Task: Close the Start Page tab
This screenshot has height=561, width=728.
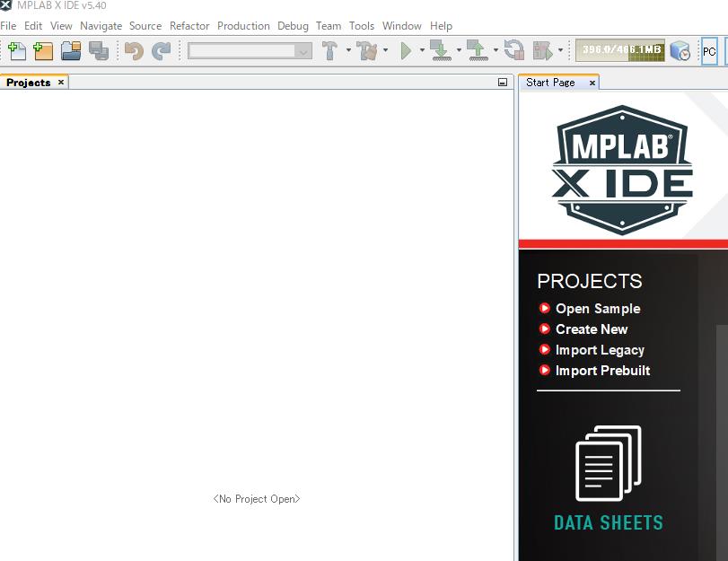Action: point(592,83)
